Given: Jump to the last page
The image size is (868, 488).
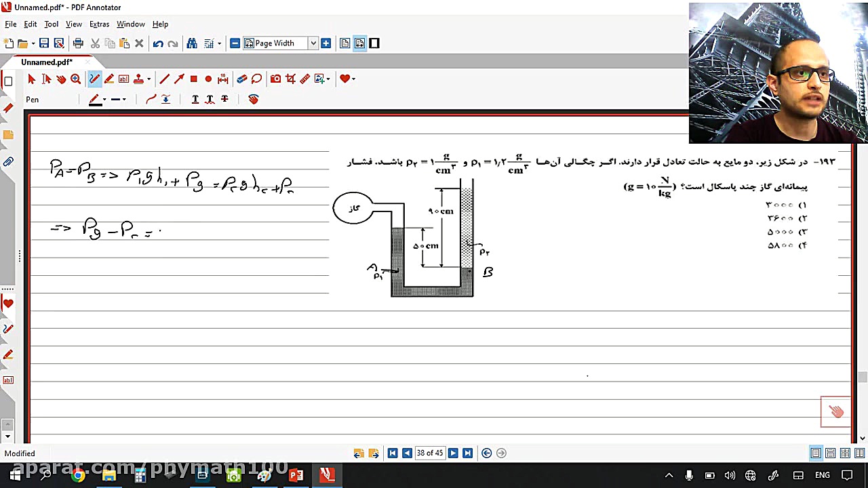Looking at the screenshot, I should 467,453.
